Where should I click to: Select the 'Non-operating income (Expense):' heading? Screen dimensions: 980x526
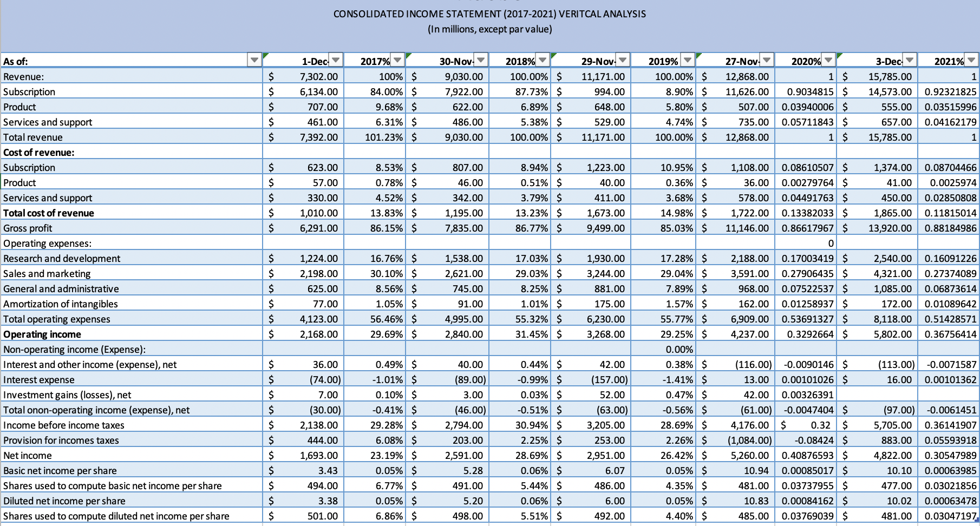coord(74,350)
